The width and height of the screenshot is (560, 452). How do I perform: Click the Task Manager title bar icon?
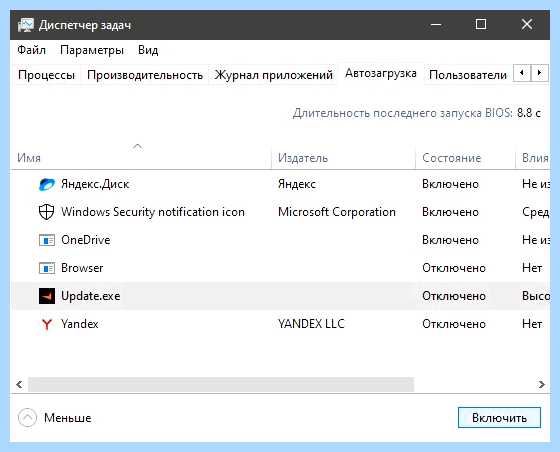(x=26, y=25)
